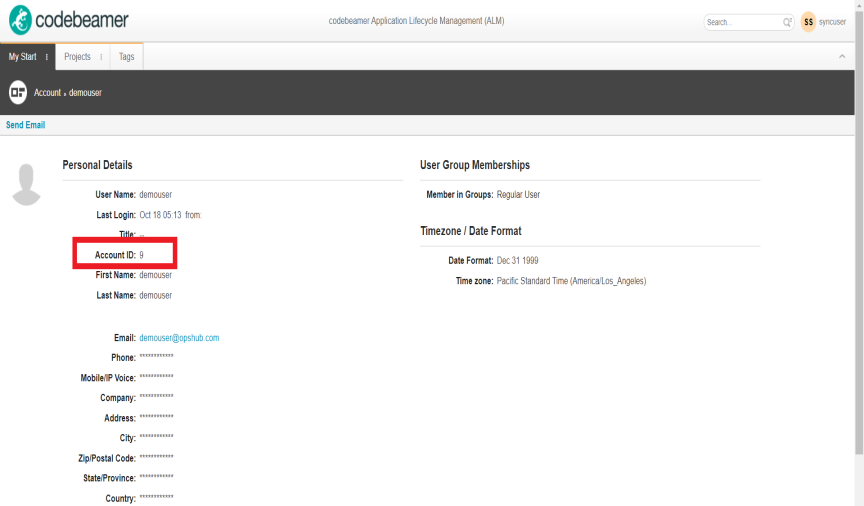Open the Projects tab
The height and width of the screenshot is (506, 864).
point(77,57)
